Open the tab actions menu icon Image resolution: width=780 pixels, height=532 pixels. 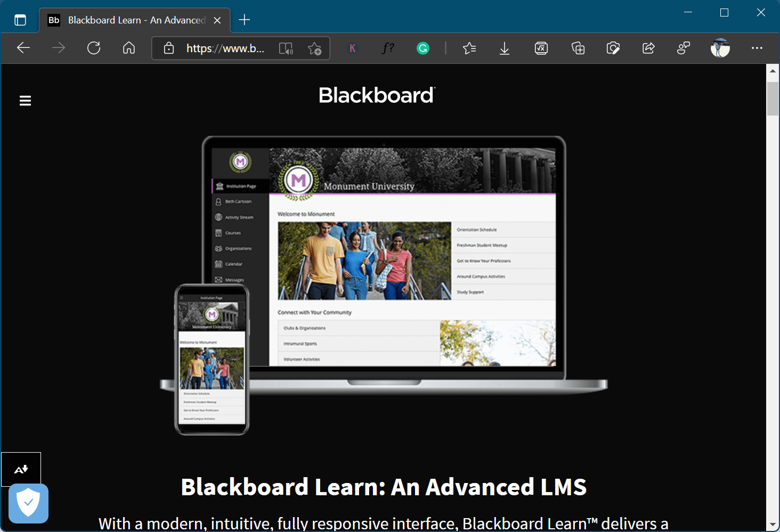click(x=20, y=20)
